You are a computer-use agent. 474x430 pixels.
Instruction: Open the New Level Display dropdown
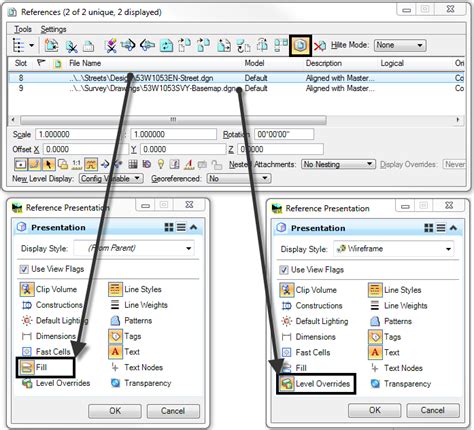(111, 179)
